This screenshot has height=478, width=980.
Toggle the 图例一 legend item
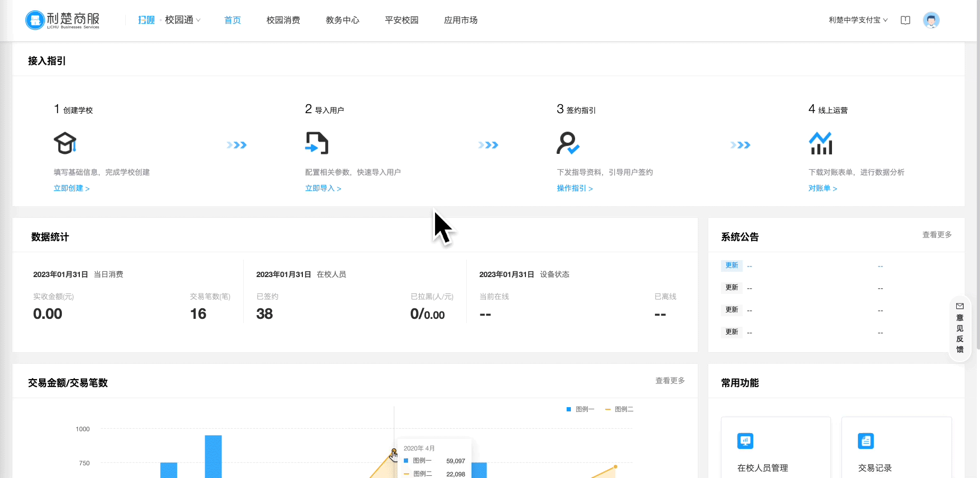click(x=580, y=409)
